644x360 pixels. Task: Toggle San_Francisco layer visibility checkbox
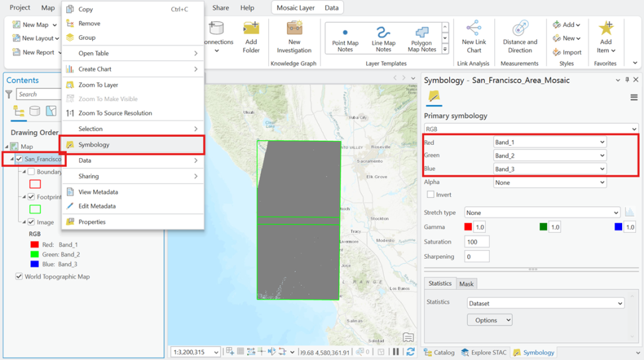(19, 159)
